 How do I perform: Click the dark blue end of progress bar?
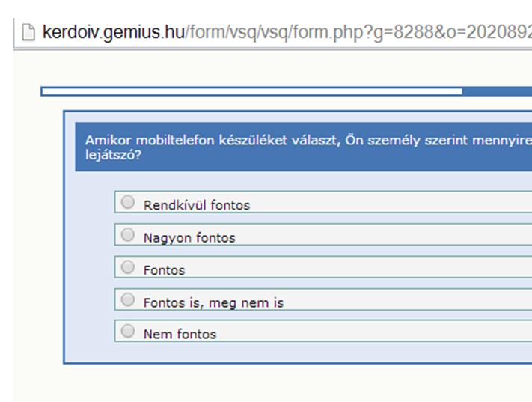pos(497,91)
